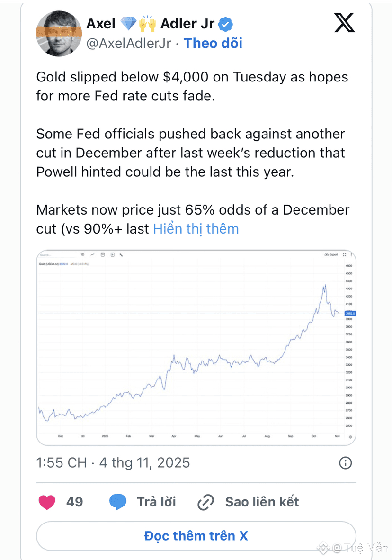Like the post with the heart
The width and height of the screenshot is (392, 560).
(47, 502)
